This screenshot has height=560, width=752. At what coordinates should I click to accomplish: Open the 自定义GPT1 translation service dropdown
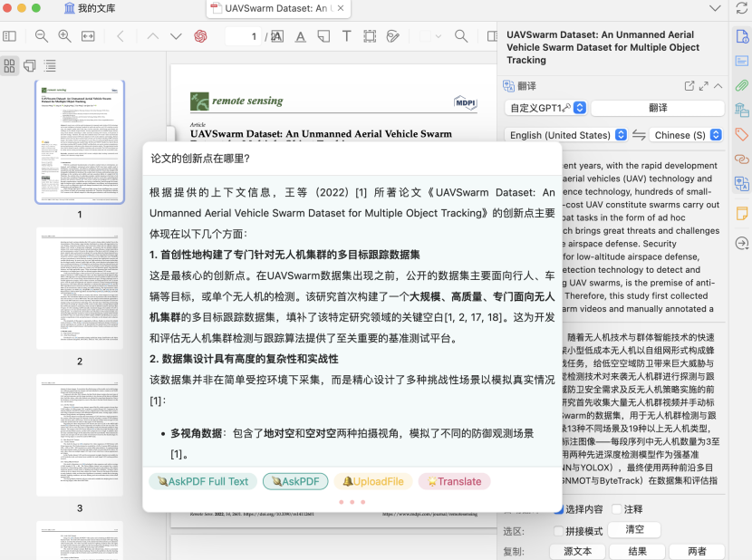545,108
